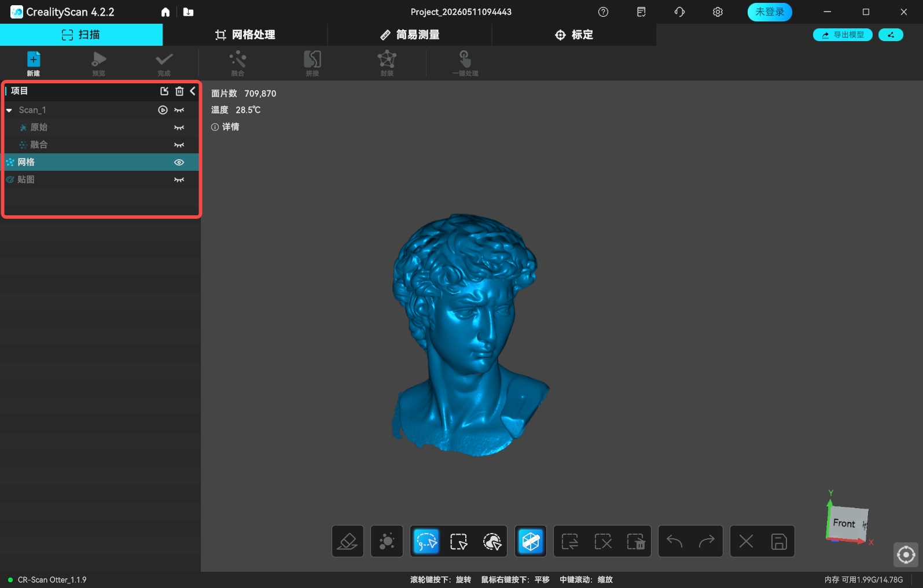
Task: Click the 温度 28.5℃ reading
Action: (x=236, y=110)
